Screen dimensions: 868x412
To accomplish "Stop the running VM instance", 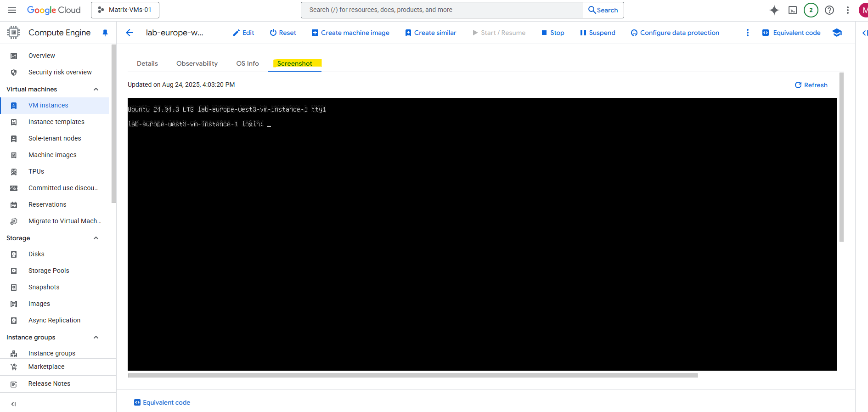I will pos(552,33).
